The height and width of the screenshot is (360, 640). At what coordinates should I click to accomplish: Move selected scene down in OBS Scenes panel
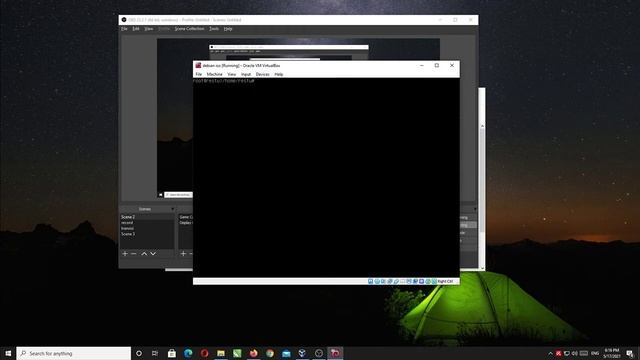tap(153, 253)
